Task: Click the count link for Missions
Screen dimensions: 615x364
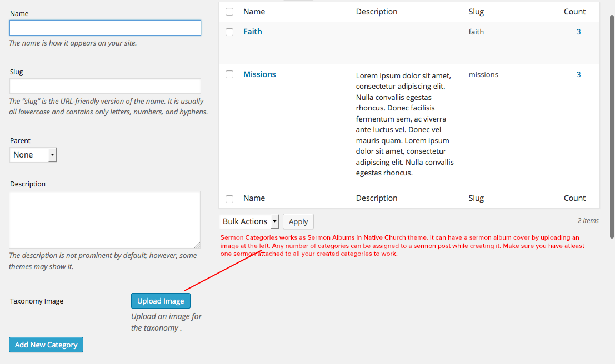Action: coord(578,74)
